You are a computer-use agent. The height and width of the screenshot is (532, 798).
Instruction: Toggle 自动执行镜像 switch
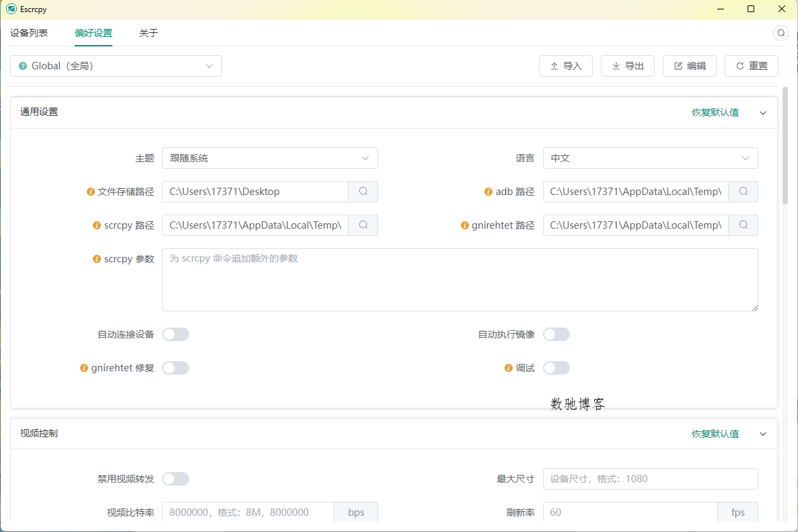tap(556, 334)
